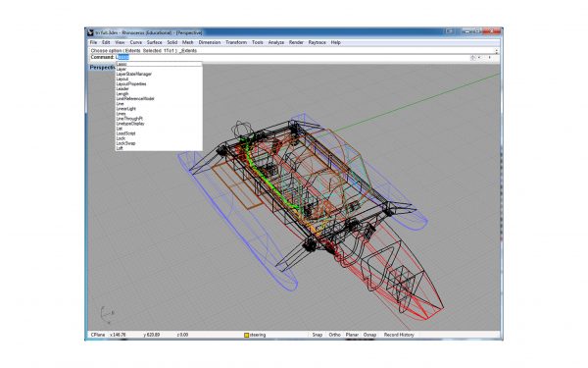588x368 pixels.
Task: Click inside the Command input field
Action: coord(292,58)
